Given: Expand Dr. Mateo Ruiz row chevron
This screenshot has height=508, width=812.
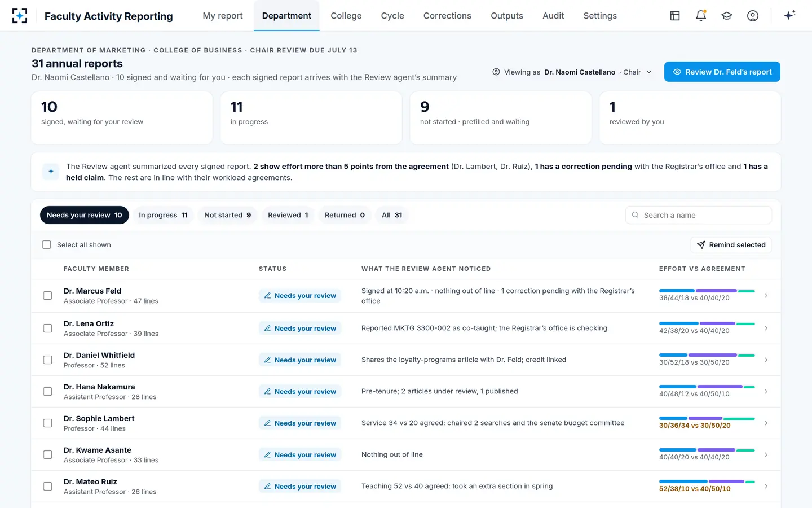Looking at the screenshot, I should click(766, 487).
